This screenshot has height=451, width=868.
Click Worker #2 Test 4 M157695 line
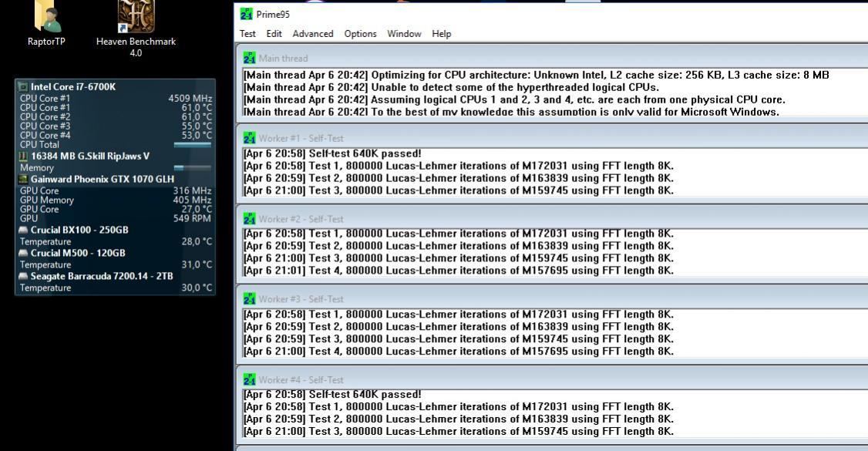[459, 271]
